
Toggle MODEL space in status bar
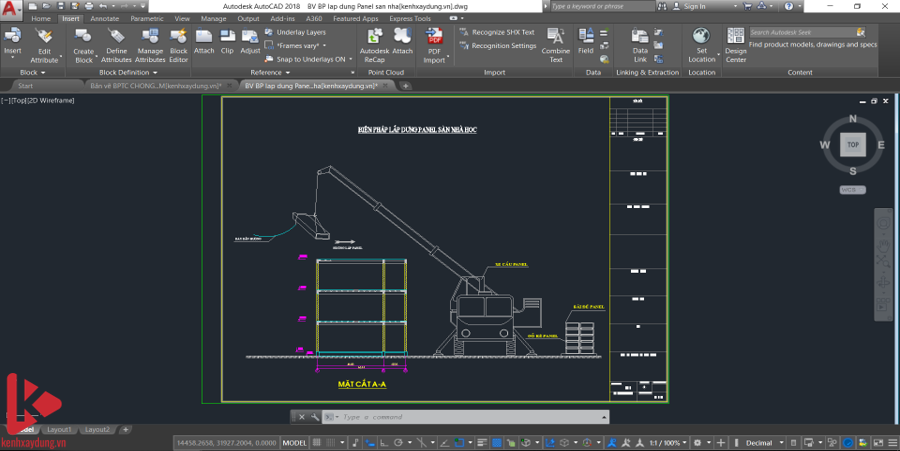click(295, 442)
